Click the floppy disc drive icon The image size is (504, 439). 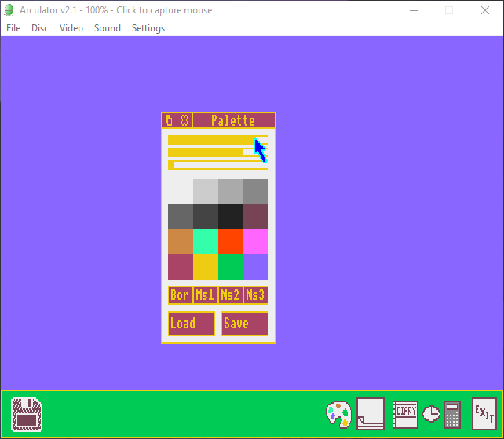(27, 414)
